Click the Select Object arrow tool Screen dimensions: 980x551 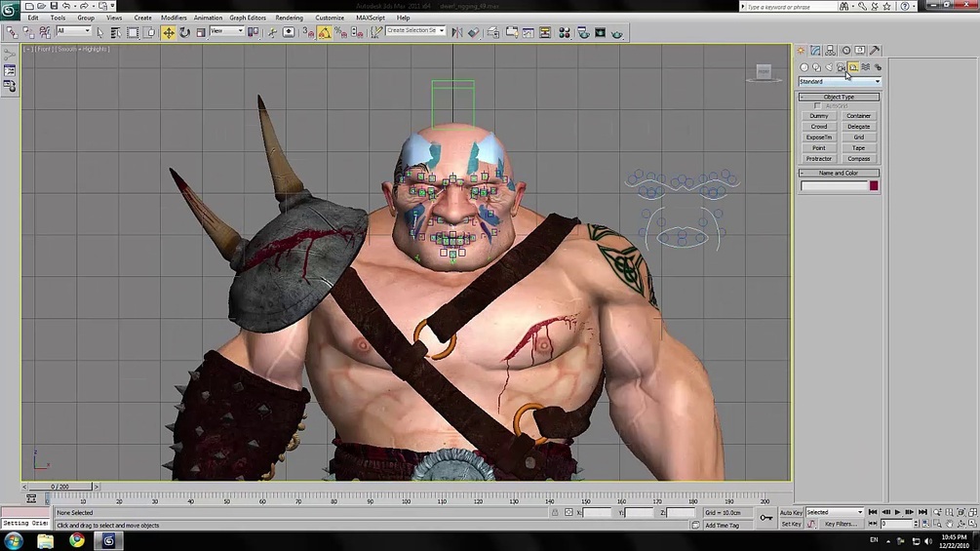100,32
